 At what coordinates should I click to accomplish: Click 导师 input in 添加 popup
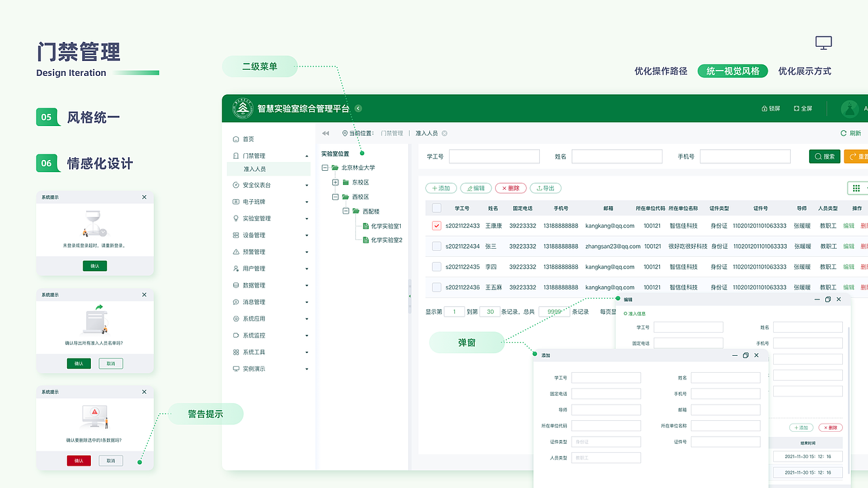pos(606,410)
